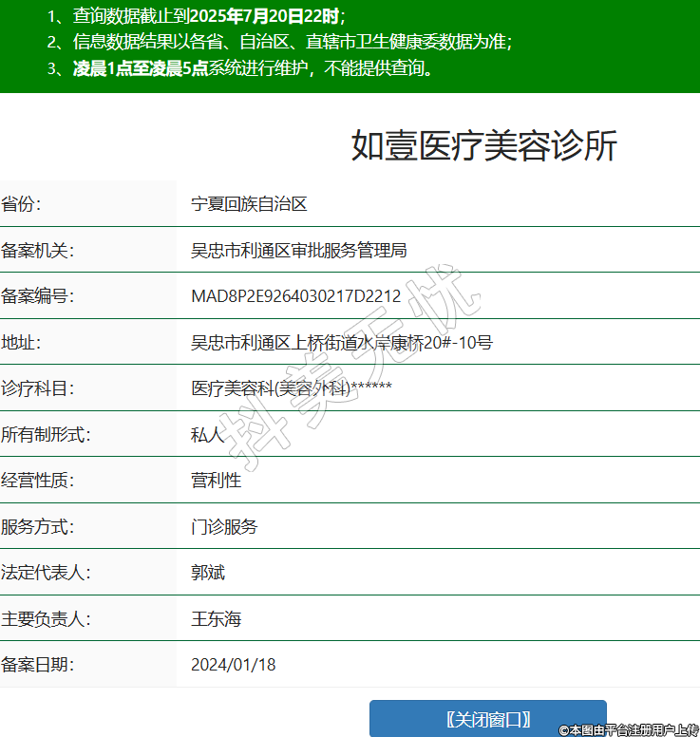700x737 pixels.
Task: Click the 备案日期 row label
Action: [x=37, y=665]
